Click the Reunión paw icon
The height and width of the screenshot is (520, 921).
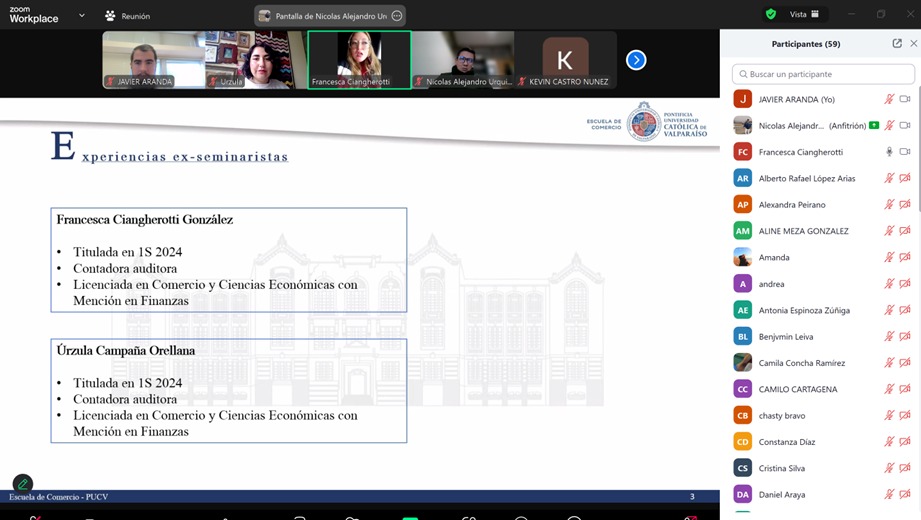coord(110,16)
